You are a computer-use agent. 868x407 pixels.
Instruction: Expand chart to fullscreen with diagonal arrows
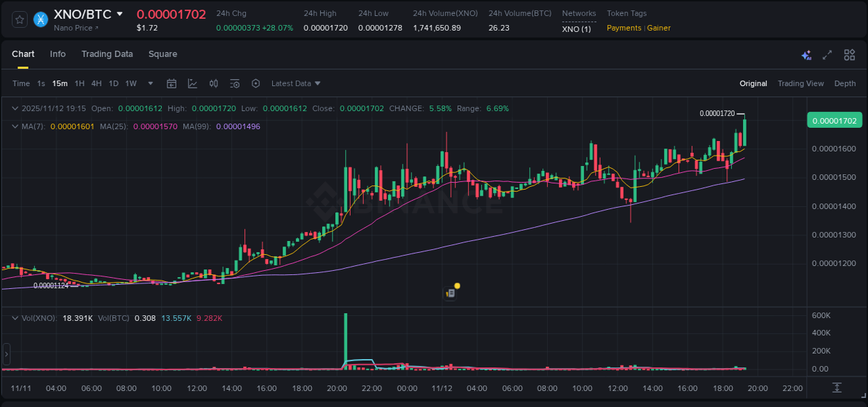(826, 53)
